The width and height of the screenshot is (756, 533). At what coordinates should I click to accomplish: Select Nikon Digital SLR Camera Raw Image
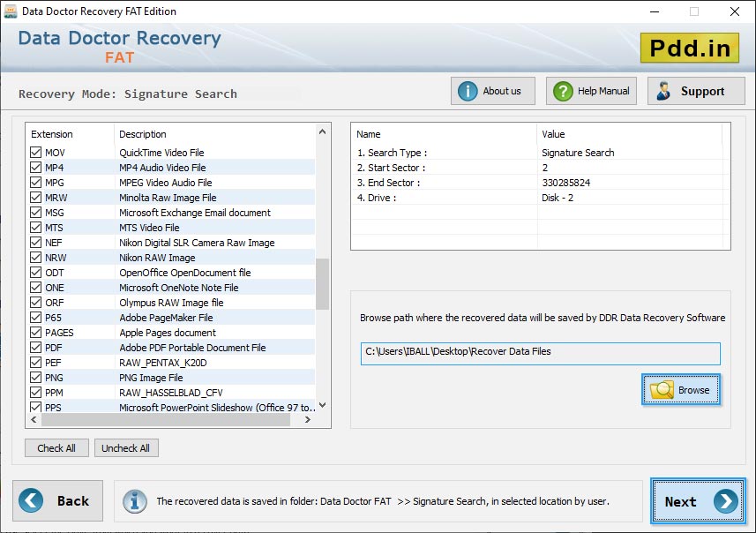pyautogui.click(x=197, y=243)
